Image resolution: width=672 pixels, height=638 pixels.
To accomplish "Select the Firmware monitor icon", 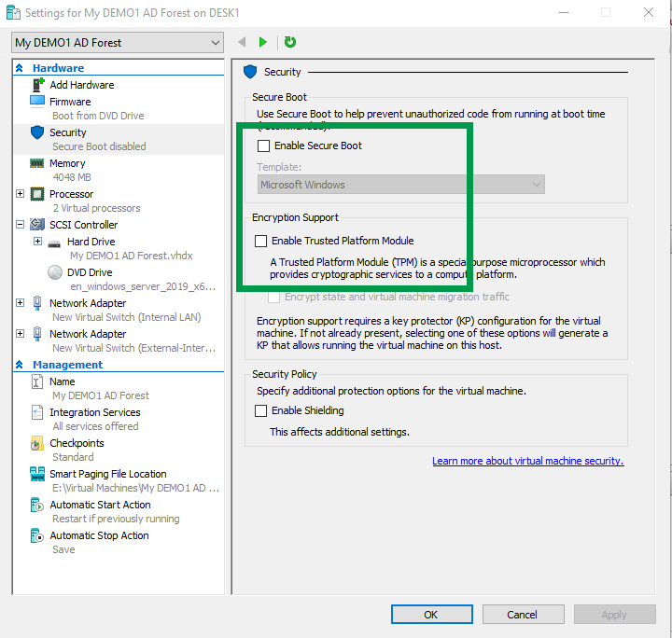I will click(37, 101).
